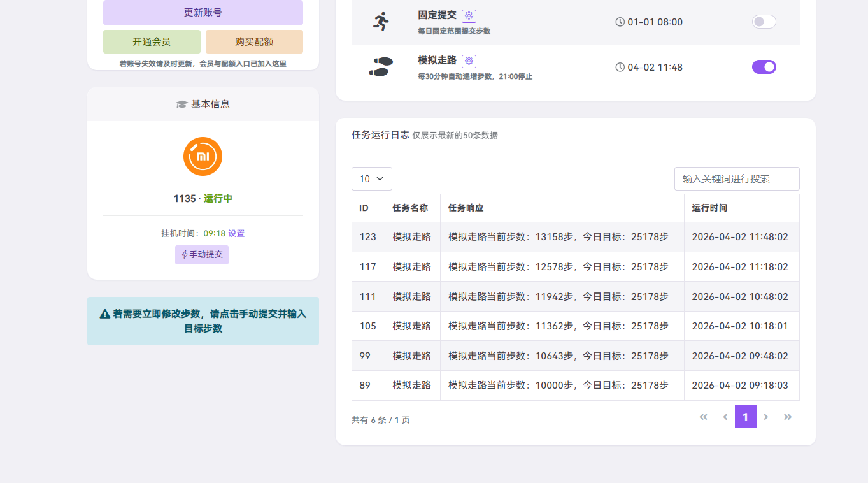Enable the 固定提交 switch
The width and height of the screenshot is (868, 483).
tap(764, 21)
